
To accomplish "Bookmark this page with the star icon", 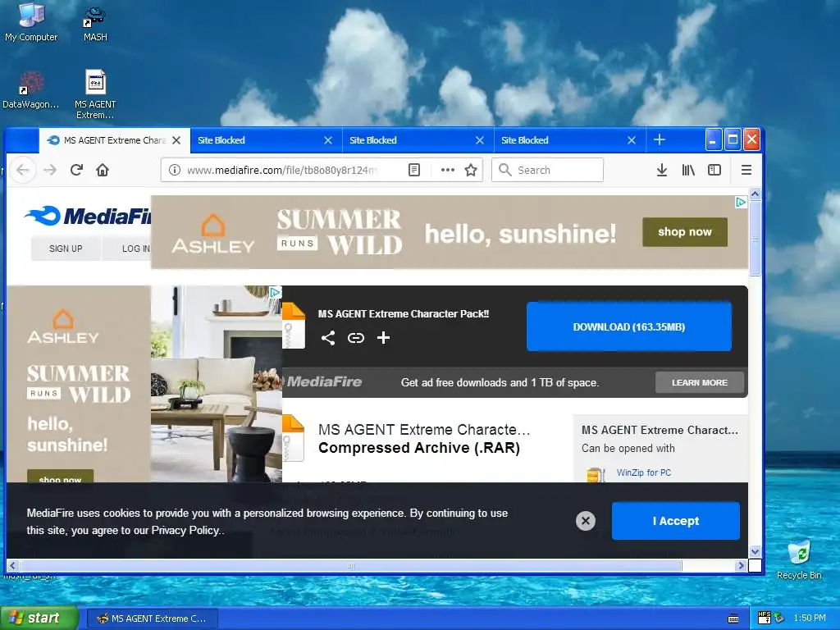I will click(x=471, y=170).
